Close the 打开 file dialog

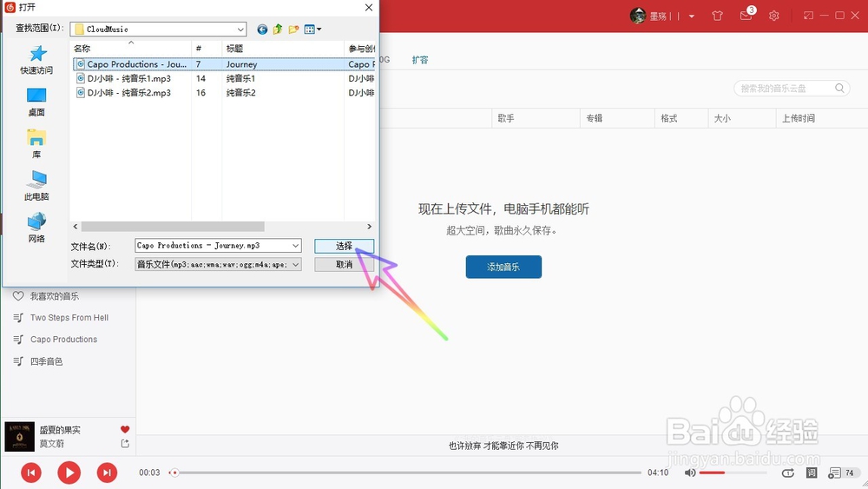369,8
